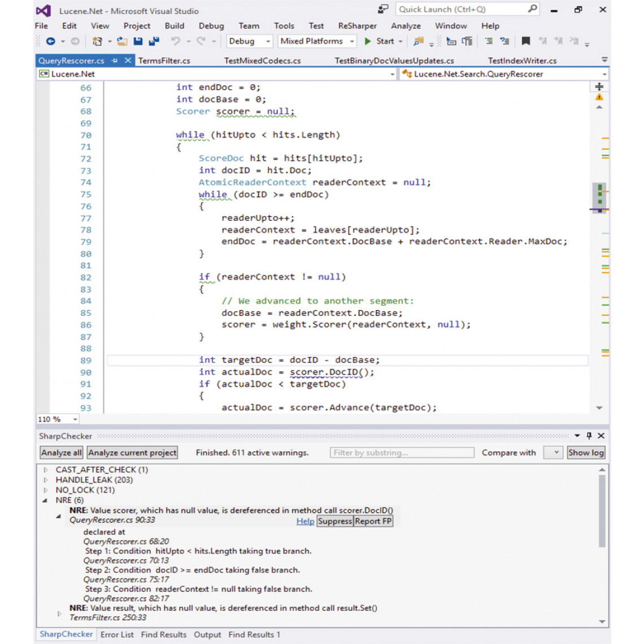Switch to the Find Results 1 bottom tab
The image size is (644, 644).
coord(254,634)
